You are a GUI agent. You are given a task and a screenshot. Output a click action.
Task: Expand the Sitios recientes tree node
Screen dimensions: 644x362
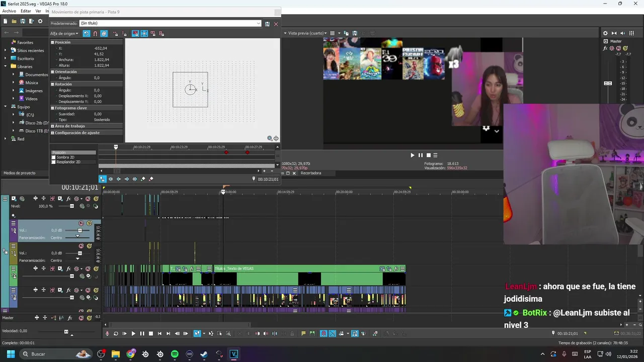click(6, 50)
